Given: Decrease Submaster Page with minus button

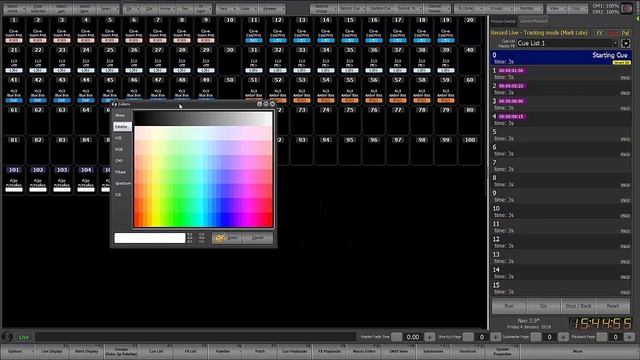Looking at the screenshot, I should tap(536, 337).
